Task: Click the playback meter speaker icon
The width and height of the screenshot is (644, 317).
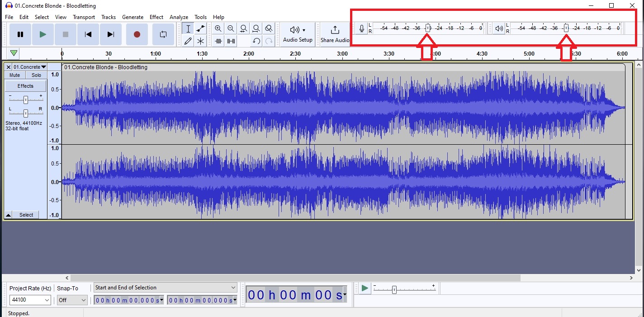Action: (499, 28)
